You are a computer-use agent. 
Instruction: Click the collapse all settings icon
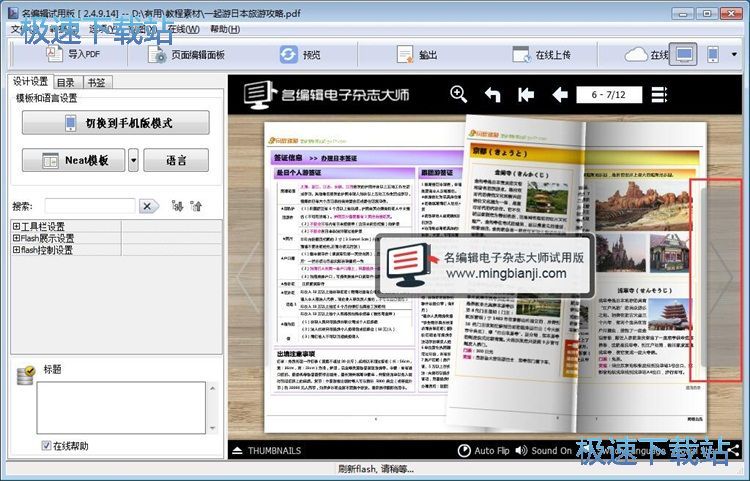point(197,206)
